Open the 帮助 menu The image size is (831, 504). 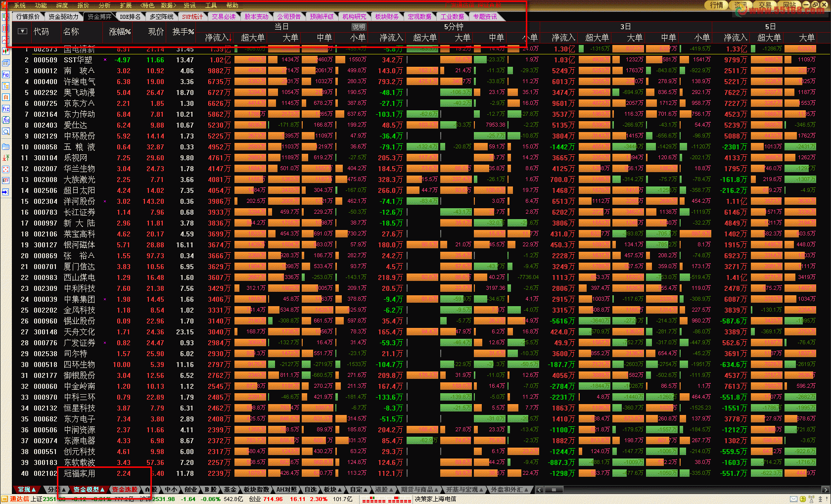[x=232, y=5]
